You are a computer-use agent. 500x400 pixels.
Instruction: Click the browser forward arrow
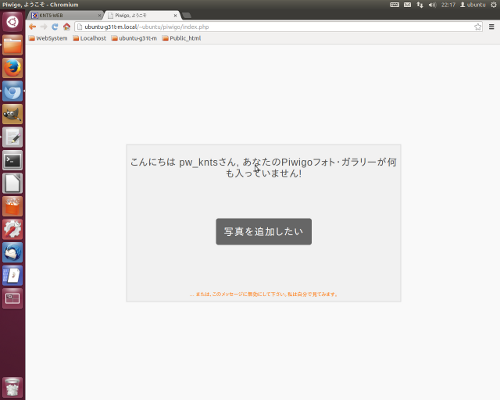(x=44, y=27)
